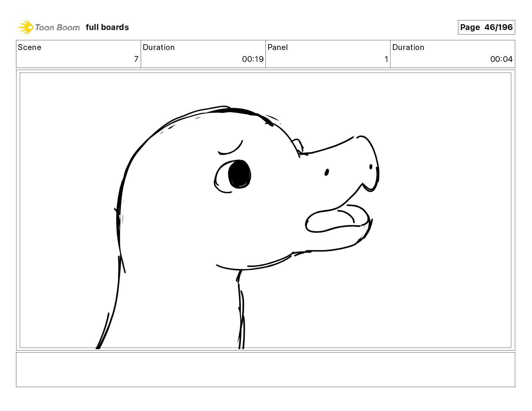Click the 'Panel' label
The image size is (532, 411).
pyautogui.click(x=278, y=47)
